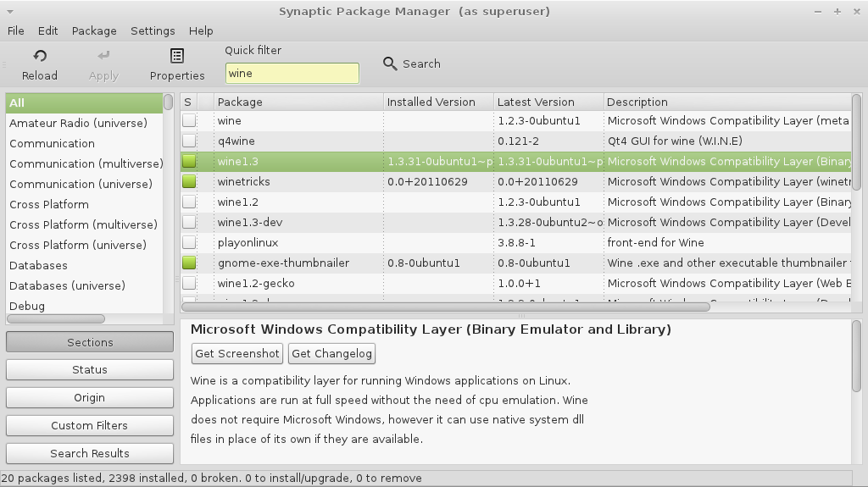This screenshot has width=868, height=487.
Task: Mark the status checkbox for wine1.2
Action: coord(189,202)
